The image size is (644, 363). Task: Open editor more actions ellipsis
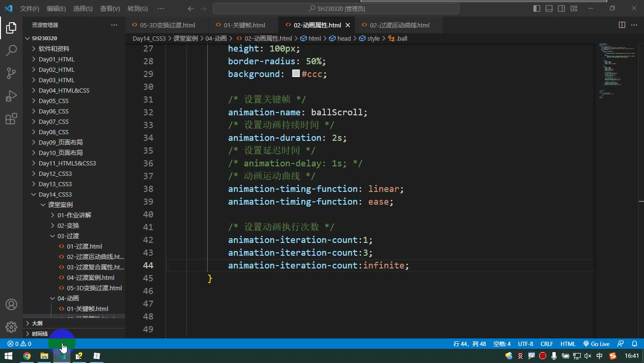(635, 25)
